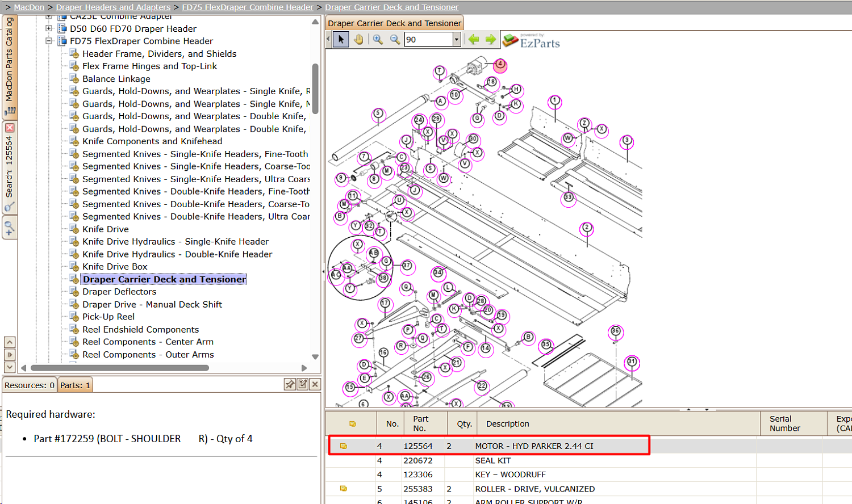Click callout 37 in the diagram

point(407,266)
